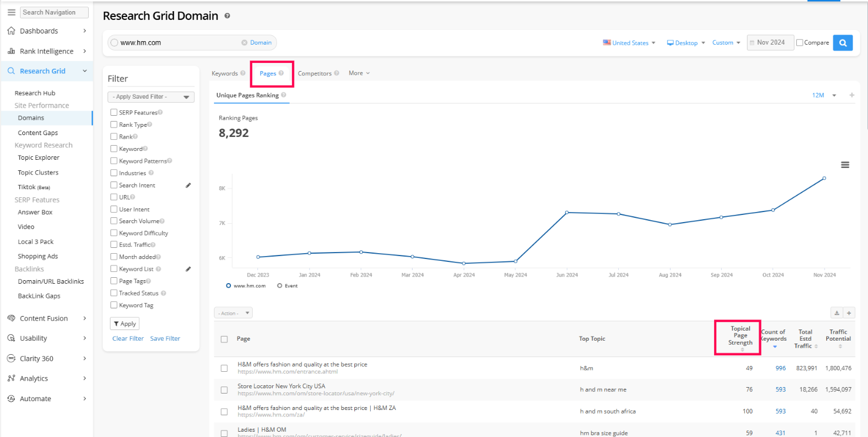
Task: Click the blue search magnifier button
Action: [842, 43]
